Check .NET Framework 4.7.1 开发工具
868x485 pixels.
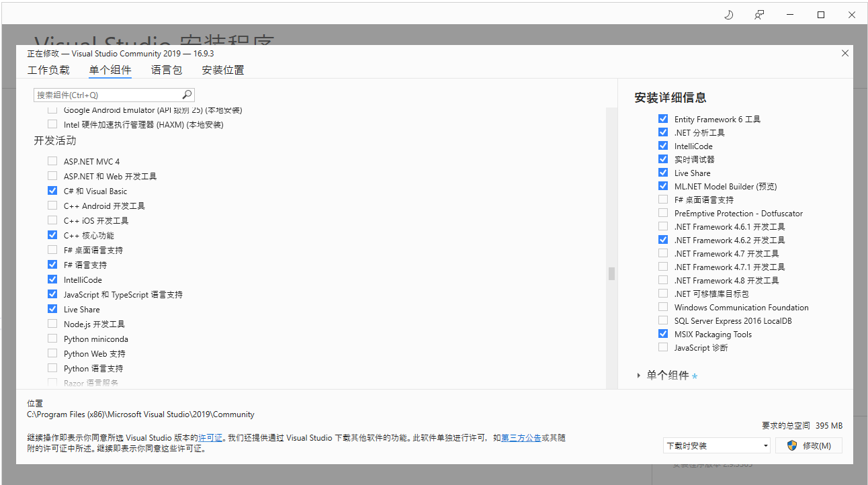(663, 267)
